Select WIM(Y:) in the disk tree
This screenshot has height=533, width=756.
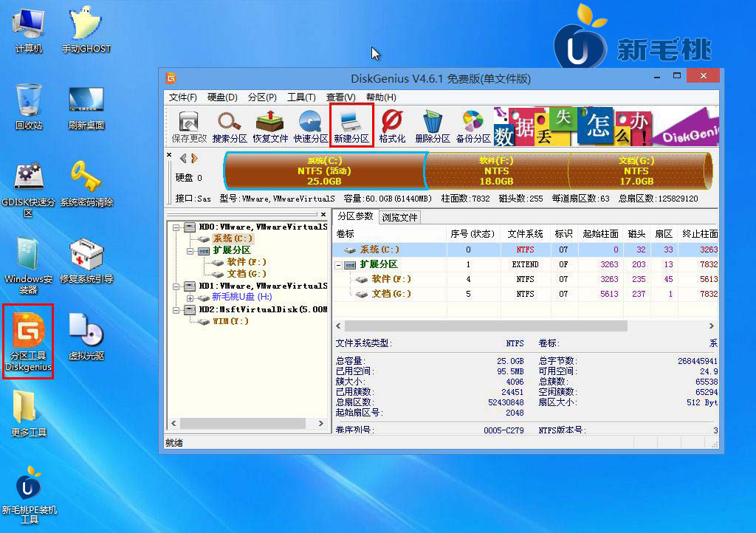click(x=230, y=321)
